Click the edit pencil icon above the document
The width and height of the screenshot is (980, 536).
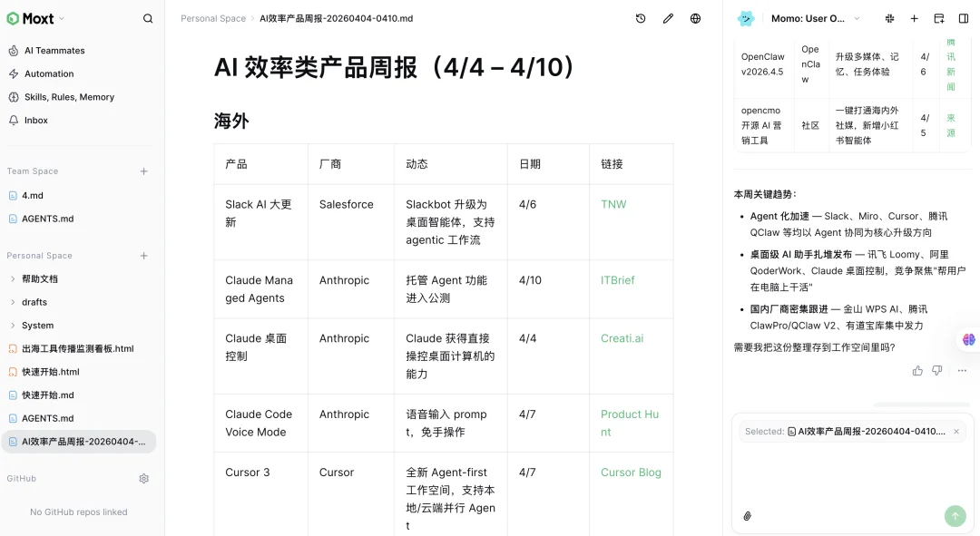coord(669,17)
